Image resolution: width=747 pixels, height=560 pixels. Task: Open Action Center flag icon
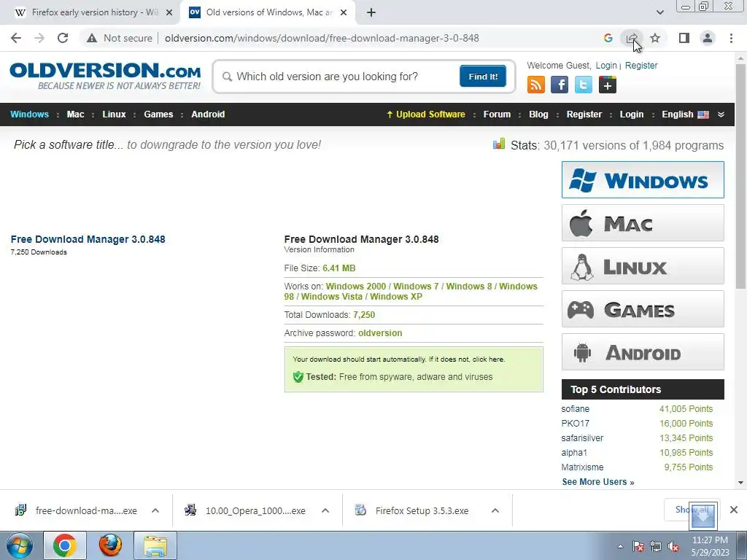click(638, 547)
